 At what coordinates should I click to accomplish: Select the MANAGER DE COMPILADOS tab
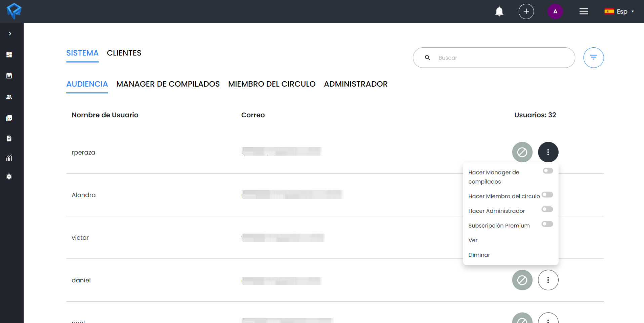(168, 84)
